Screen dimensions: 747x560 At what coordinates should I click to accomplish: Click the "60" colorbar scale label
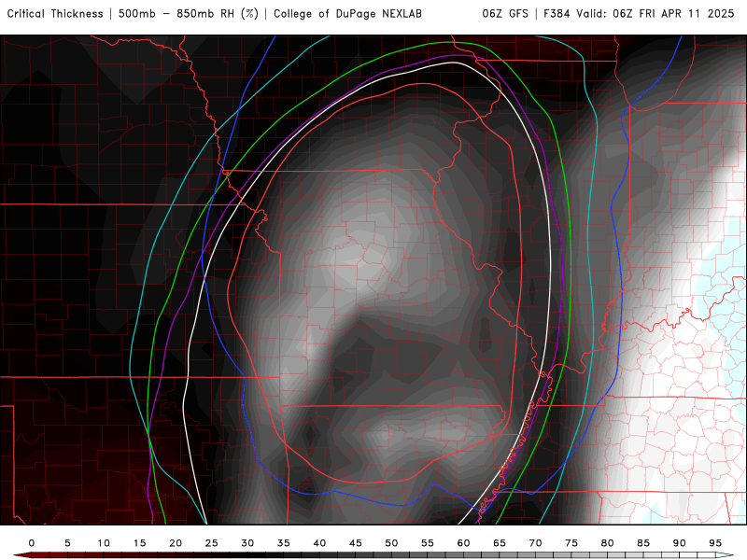point(463,543)
